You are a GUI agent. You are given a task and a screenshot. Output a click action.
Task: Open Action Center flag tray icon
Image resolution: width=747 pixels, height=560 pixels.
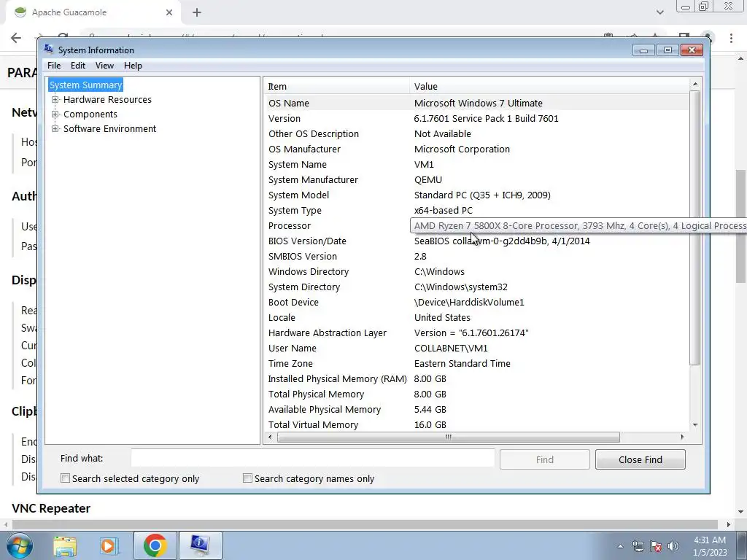click(x=656, y=546)
